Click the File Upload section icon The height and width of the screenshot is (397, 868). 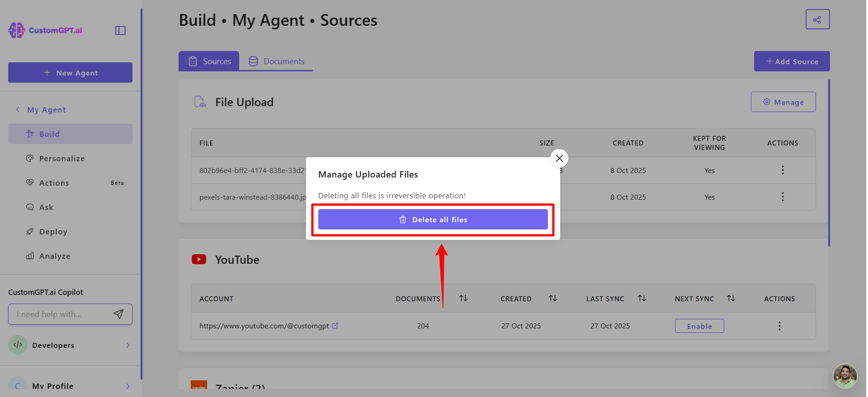[x=200, y=102]
